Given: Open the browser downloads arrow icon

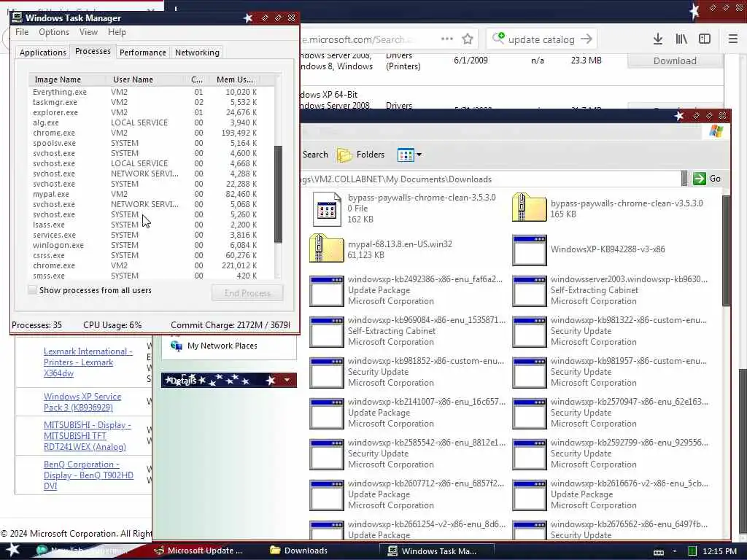Looking at the screenshot, I should pos(658,39).
